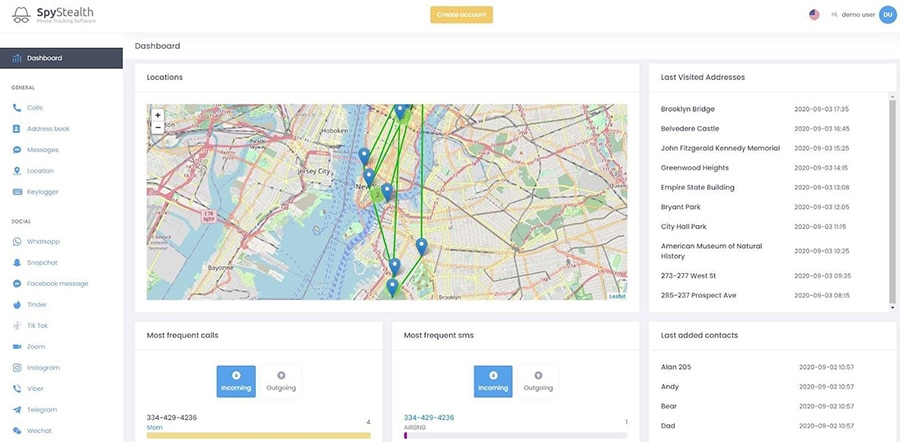This screenshot has width=900, height=442.
Task: Click the Whatsapp icon
Action: tap(17, 242)
